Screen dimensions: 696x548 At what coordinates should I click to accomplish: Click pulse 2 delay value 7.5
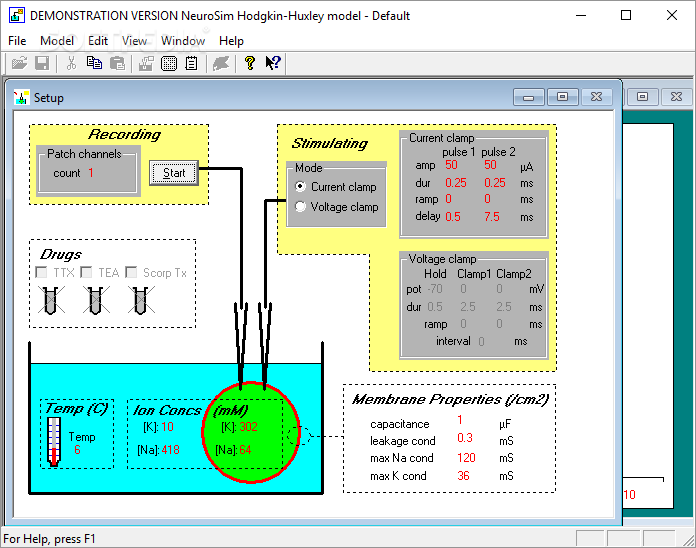click(x=492, y=217)
